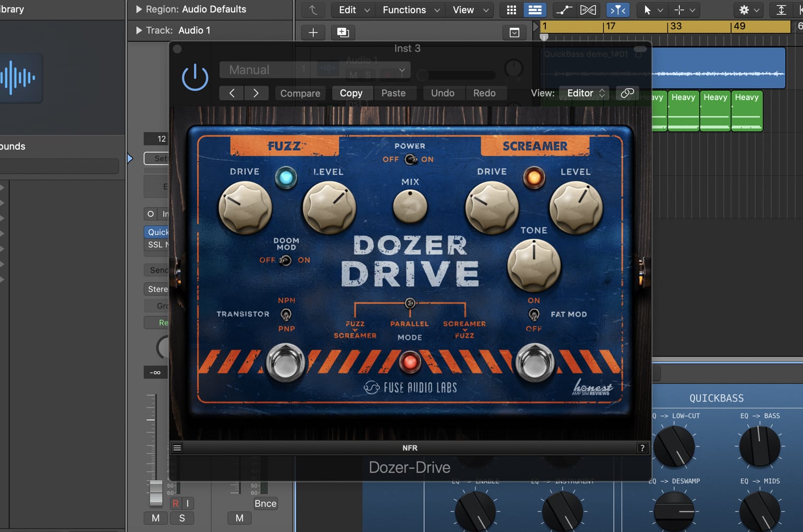Load the next plugin preset
The width and height of the screenshot is (803, 532).
coord(256,93)
